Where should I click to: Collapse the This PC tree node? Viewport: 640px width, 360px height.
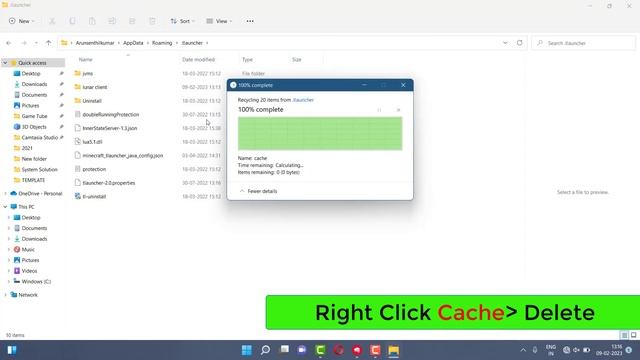pos(5,207)
